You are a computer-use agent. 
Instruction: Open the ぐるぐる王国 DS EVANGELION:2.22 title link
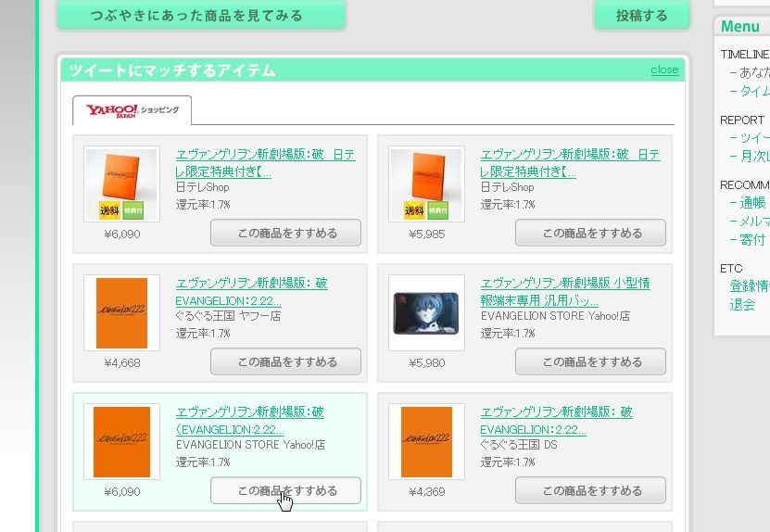pyautogui.click(x=556, y=421)
